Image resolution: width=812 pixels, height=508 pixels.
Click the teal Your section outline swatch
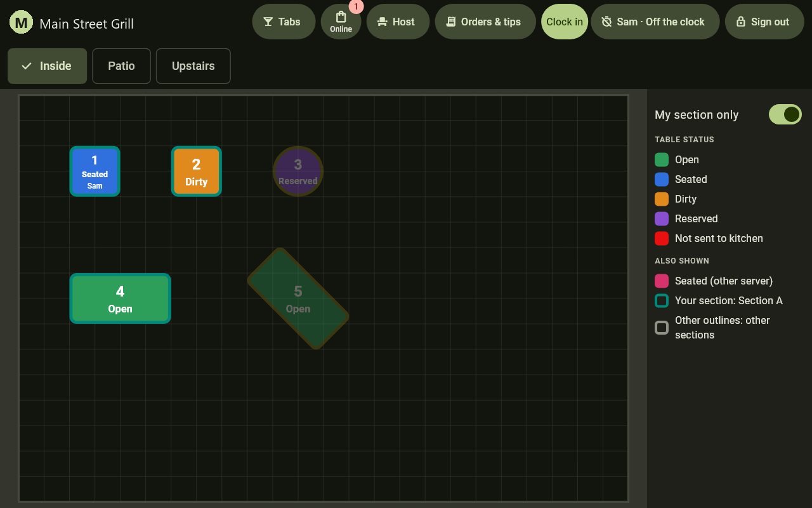point(662,301)
